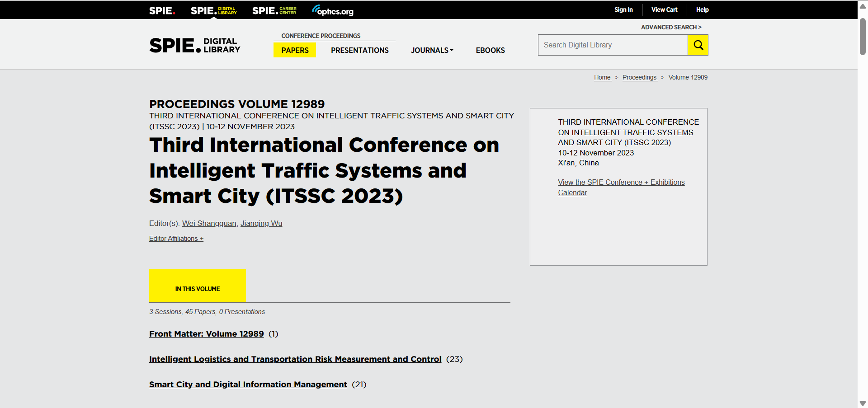This screenshot has height=408, width=868.
Task: Open the Help link
Action: (x=702, y=9)
